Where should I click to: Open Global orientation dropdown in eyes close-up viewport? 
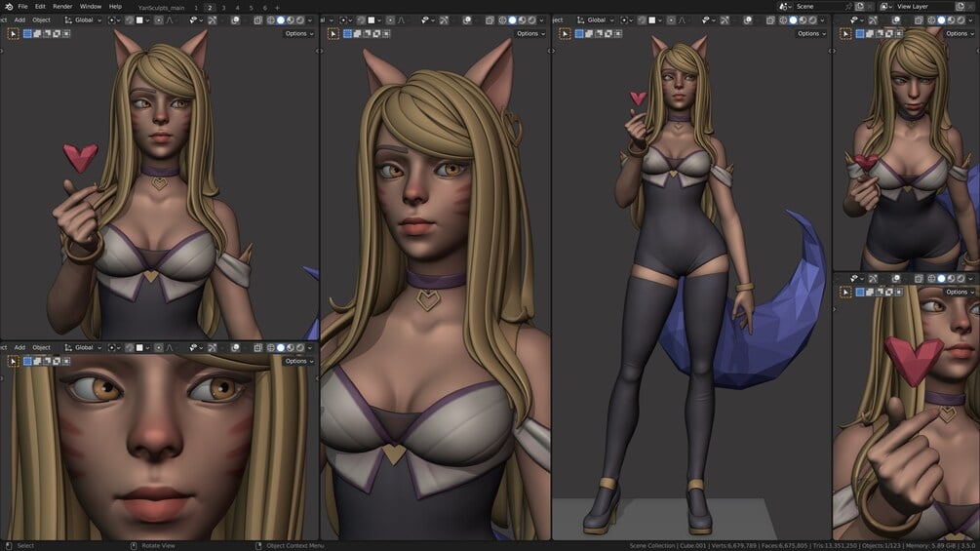[83, 347]
